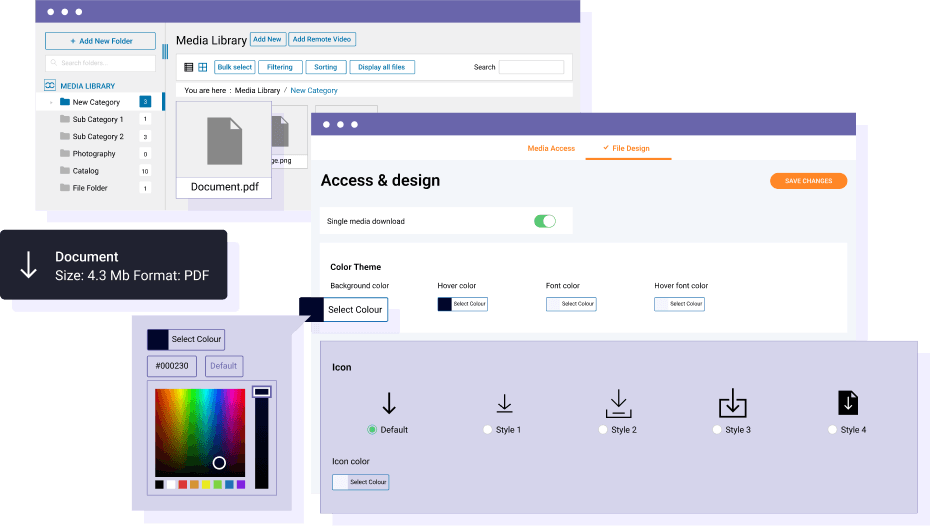Select the Default icon radio button
Screen dimensions: 930x526
point(372,430)
